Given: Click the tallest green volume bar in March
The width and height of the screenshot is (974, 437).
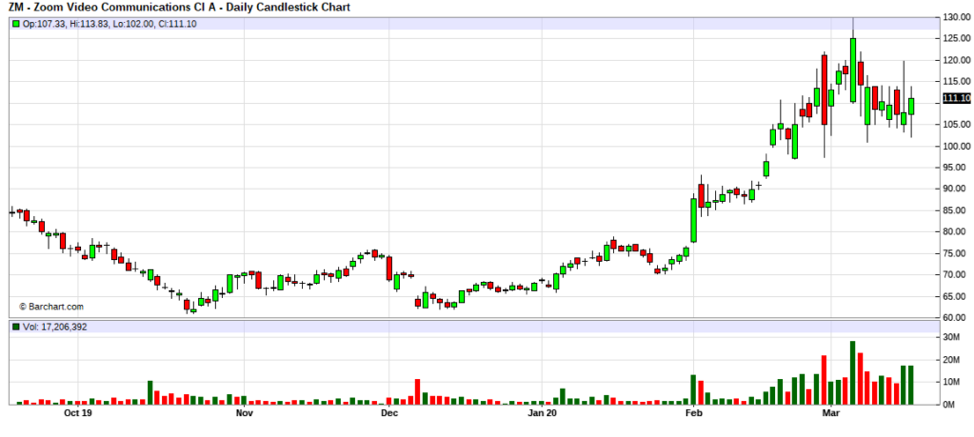Looking at the screenshot, I should 853,372.
